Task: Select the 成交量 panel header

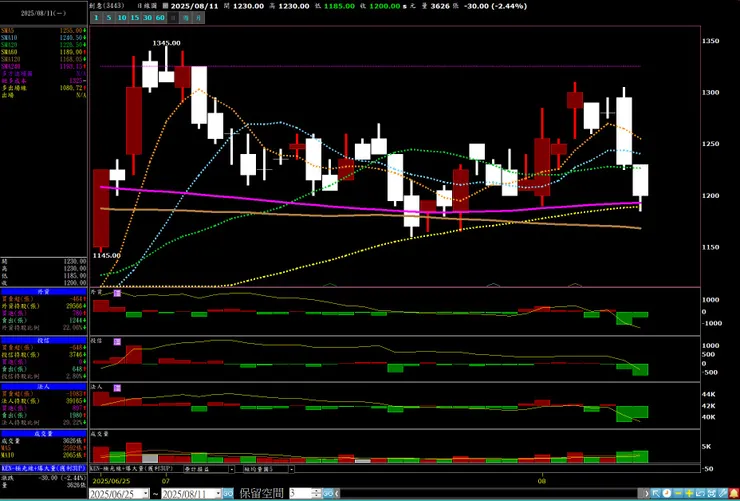Action: (x=43, y=434)
